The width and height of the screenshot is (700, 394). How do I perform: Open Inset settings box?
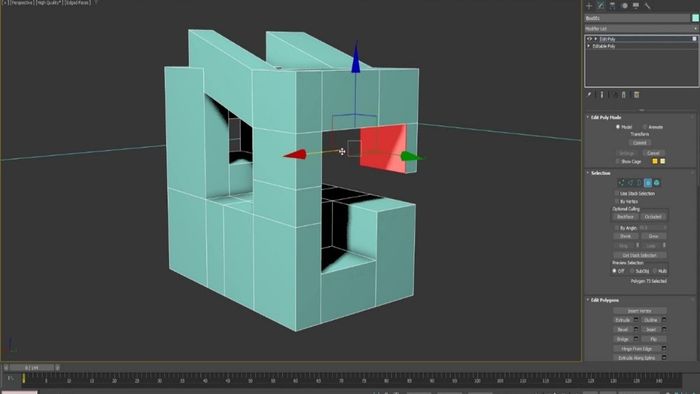664,329
